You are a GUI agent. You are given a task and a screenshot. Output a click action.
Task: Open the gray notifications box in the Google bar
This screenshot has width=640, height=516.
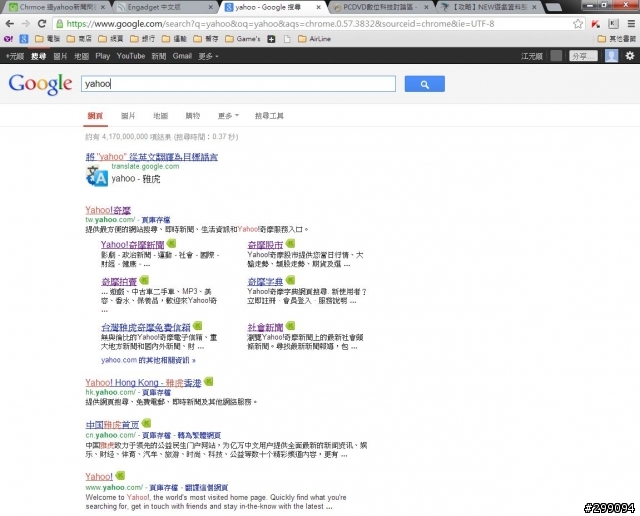pyautogui.click(x=556, y=56)
